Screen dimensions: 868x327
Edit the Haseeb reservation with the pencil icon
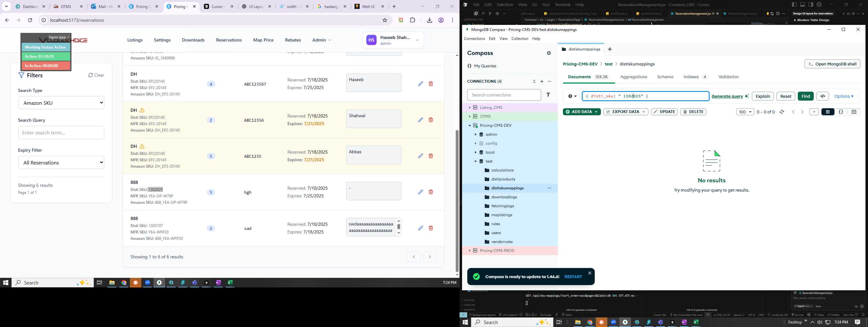pos(421,84)
